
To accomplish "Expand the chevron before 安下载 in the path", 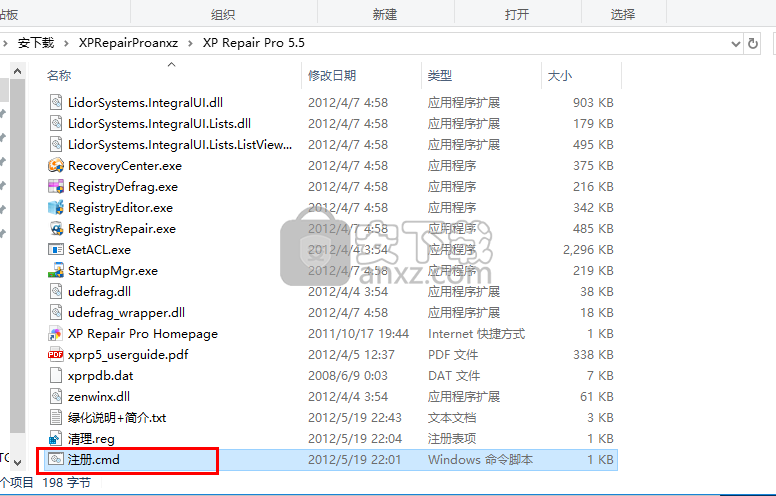I will (x=5, y=44).
